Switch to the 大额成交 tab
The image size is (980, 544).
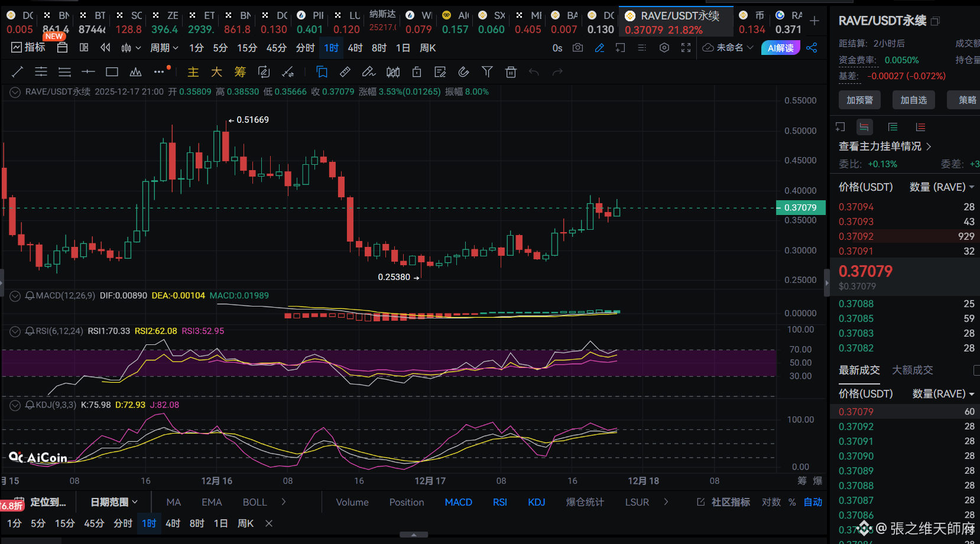click(x=912, y=370)
